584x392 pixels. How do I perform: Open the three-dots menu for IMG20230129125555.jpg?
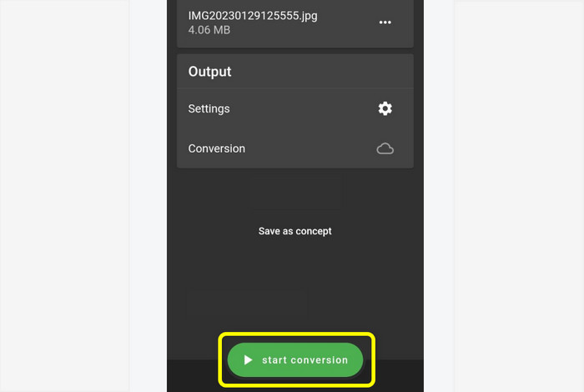tap(385, 23)
